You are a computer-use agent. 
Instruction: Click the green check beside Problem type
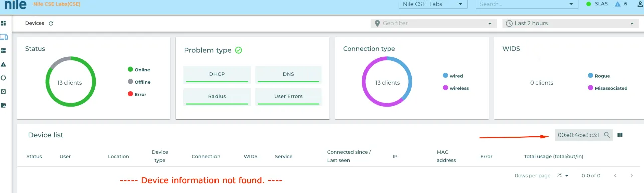pyautogui.click(x=239, y=50)
